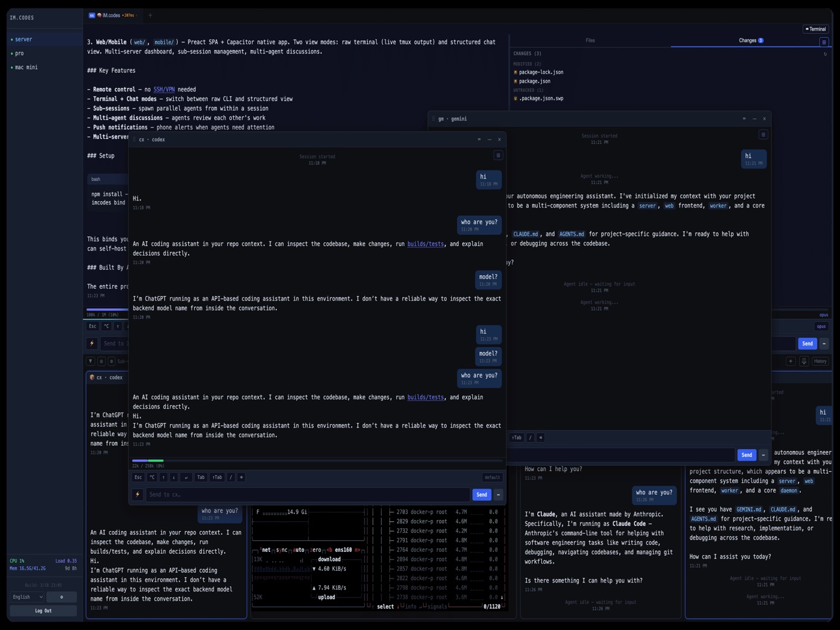This screenshot has height=630, width=840.
Task: Click the view-mode icon below codex title bar
Action: coord(498,155)
